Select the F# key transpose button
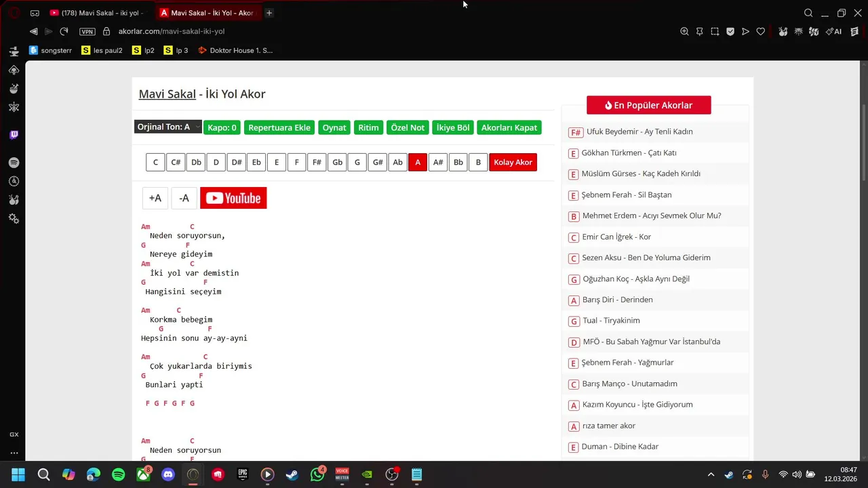Viewport: 868px width, 488px height. [317, 162]
